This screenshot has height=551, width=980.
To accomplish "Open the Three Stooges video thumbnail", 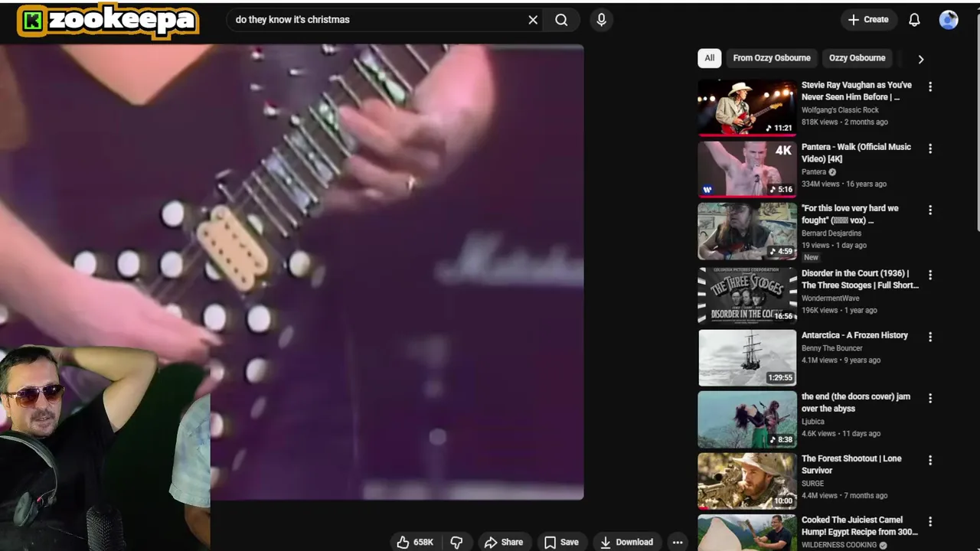I will click(x=747, y=295).
